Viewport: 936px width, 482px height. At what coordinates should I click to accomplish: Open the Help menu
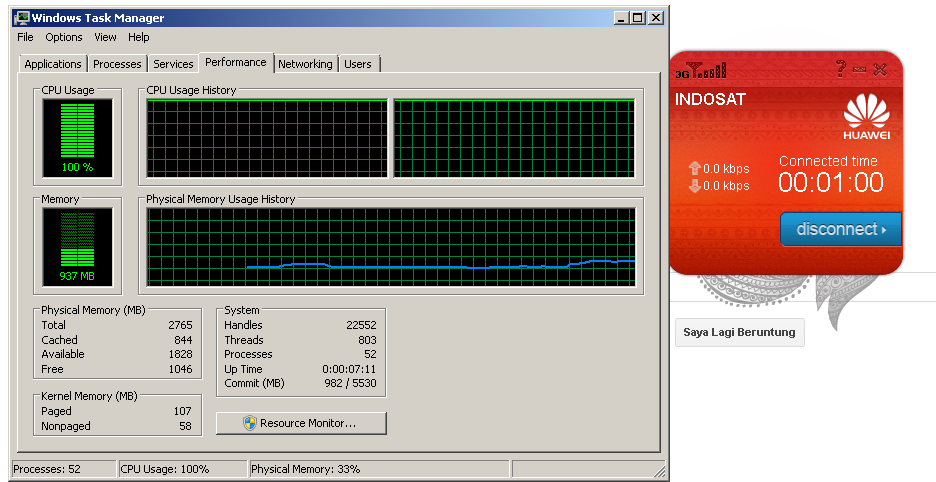click(x=138, y=37)
